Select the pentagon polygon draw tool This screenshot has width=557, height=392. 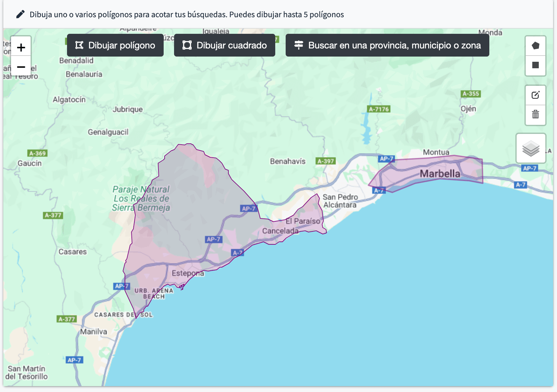point(535,46)
